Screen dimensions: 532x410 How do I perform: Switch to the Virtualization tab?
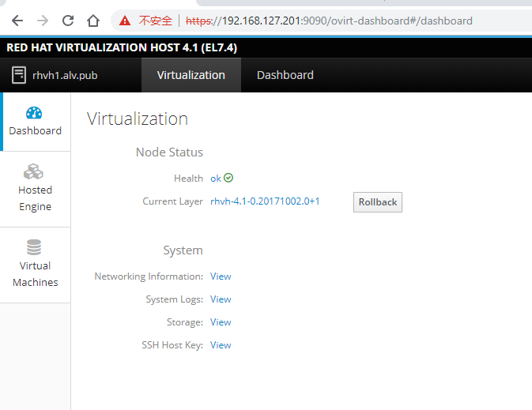pyautogui.click(x=191, y=75)
